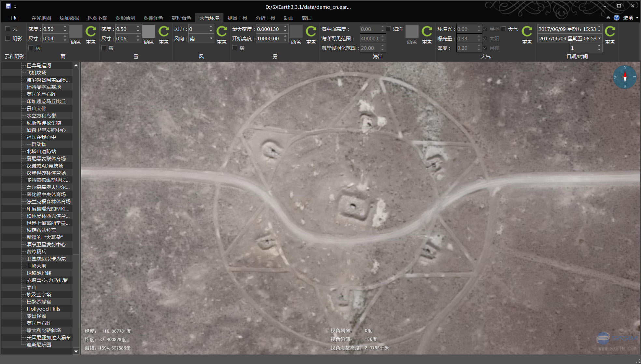Toggle the 雨 rain checkbox
Viewport: 641px width, 364px height.
coord(31,48)
